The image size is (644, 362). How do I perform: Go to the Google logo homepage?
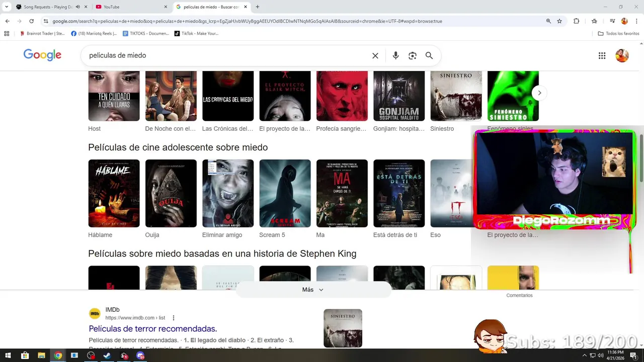pos(42,55)
